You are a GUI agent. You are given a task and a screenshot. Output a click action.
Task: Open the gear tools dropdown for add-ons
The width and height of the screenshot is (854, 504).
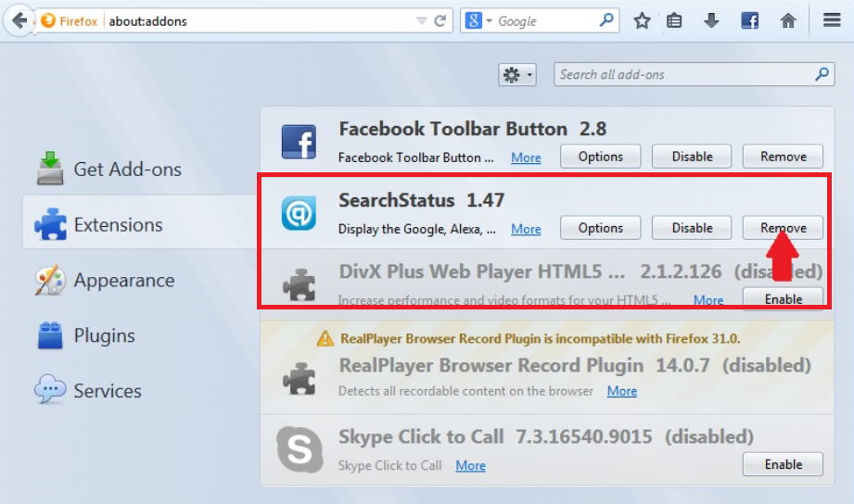click(x=517, y=75)
